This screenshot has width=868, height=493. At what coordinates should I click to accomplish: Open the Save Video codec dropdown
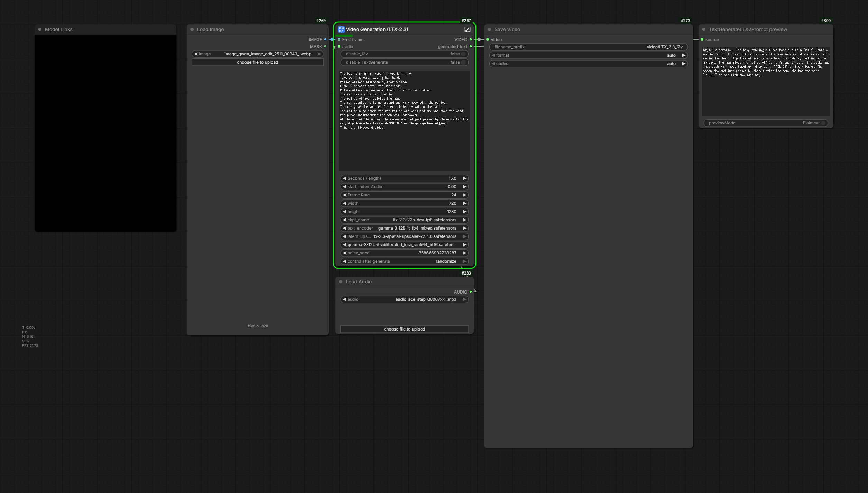(588, 64)
